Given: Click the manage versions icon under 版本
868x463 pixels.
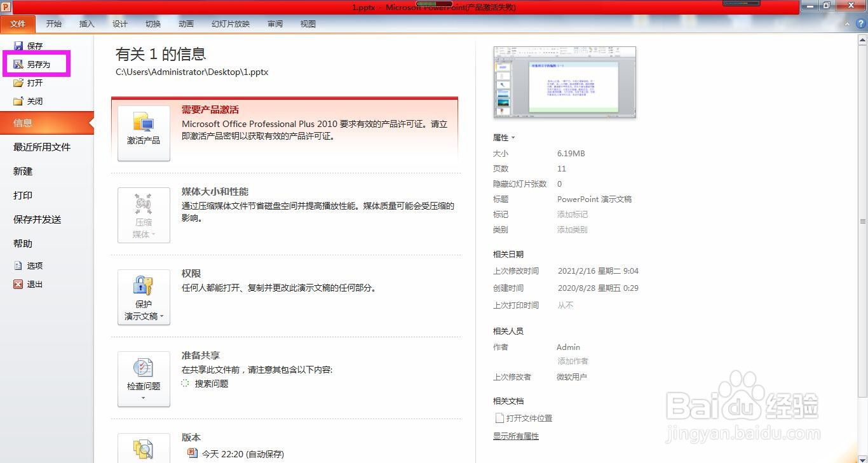Looking at the screenshot, I should 144,448.
